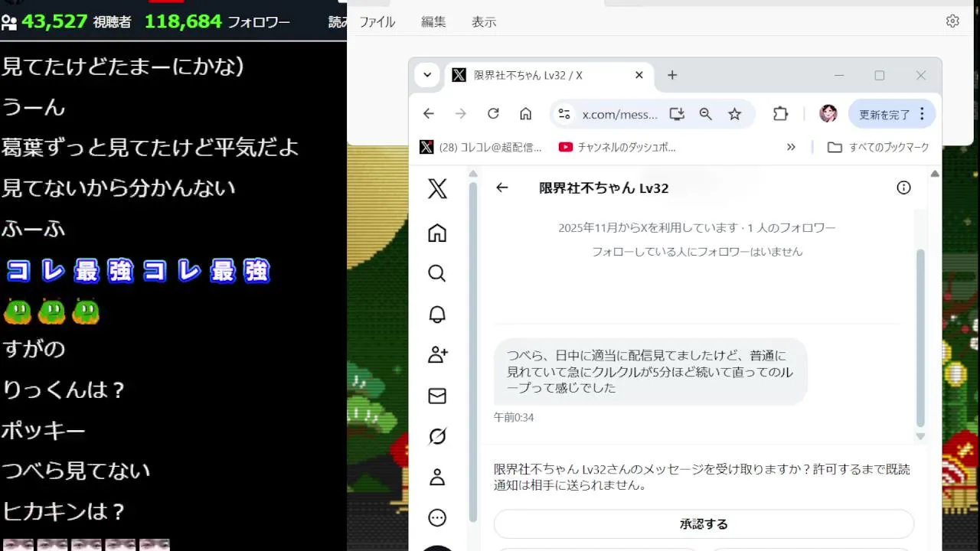Viewport: 980px width, 551px height.
Task: Click the page scrollbar up arrow
Action: click(x=934, y=174)
